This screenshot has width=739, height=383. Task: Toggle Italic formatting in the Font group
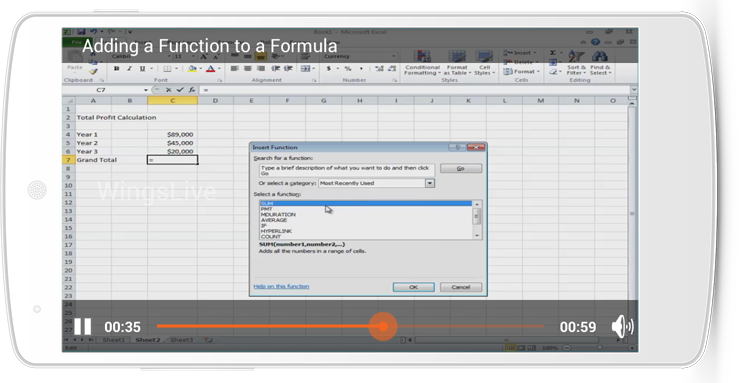(129, 69)
